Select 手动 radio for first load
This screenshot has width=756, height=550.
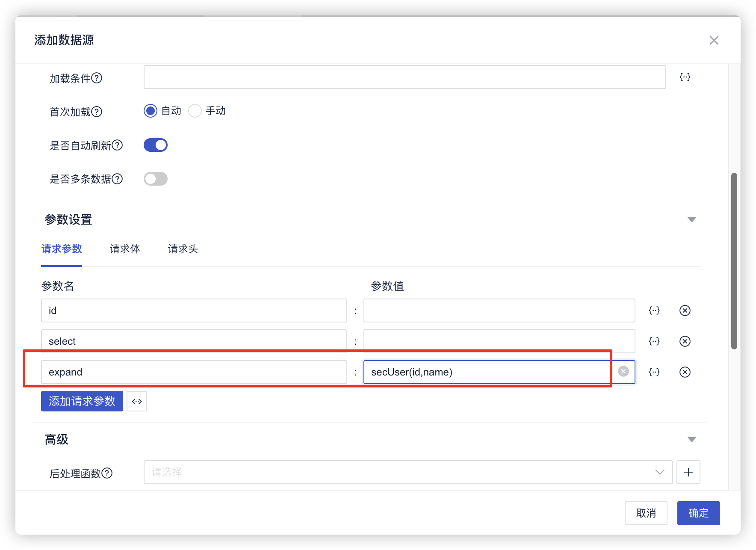(195, 111)
